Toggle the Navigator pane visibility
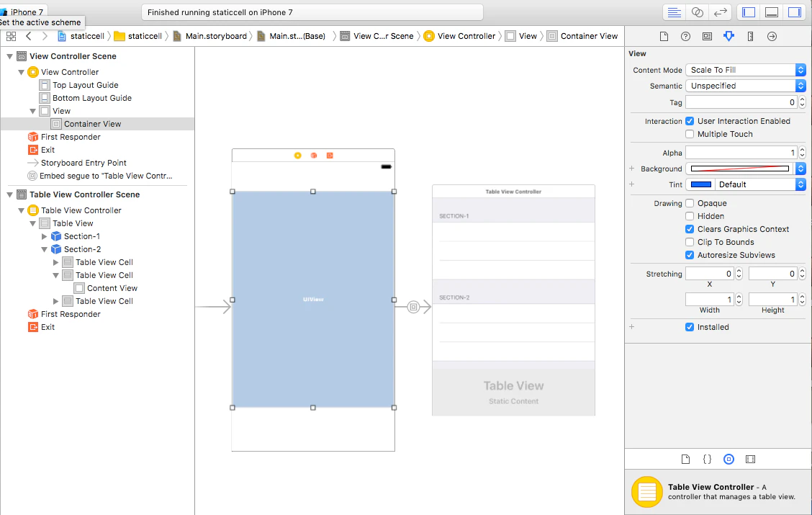This screenshot has height=515, width=812. [x=749, y=12]
